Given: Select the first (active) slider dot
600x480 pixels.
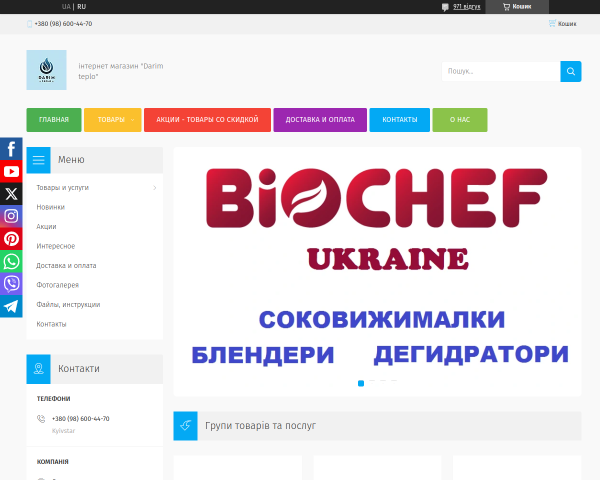Looking at the screenshot, I should (x=361, y=383).
